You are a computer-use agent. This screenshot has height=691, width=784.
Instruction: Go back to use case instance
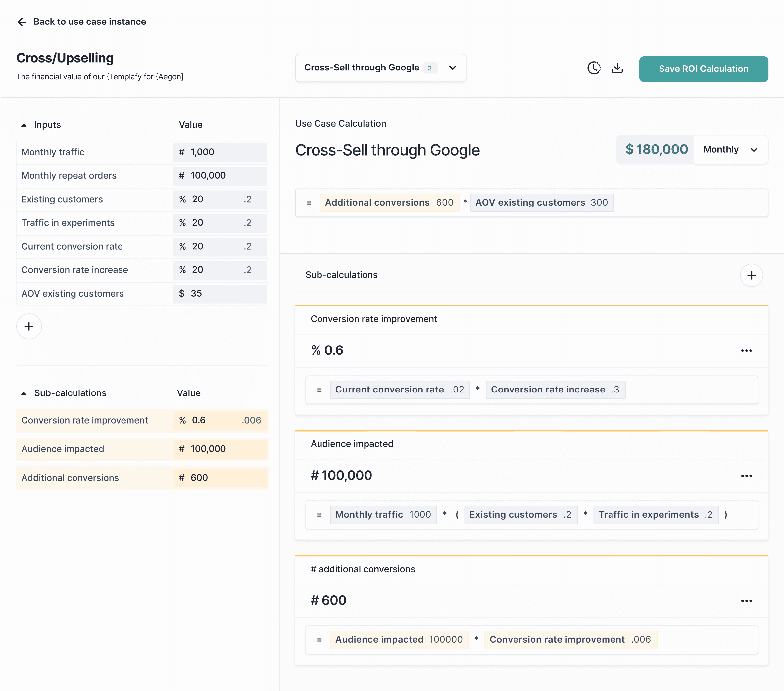click(89, 22)
